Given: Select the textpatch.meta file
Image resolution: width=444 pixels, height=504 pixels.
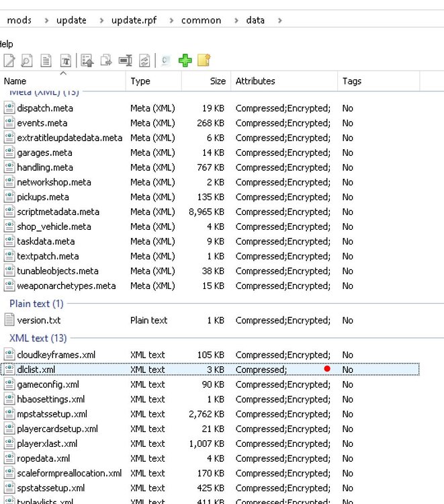Looking at the screenshot, I should (48, 256).
